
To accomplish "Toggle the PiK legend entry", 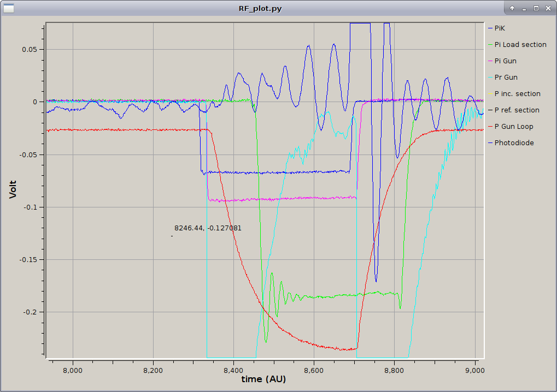I will pyautogui.click(x=500, y=28).
